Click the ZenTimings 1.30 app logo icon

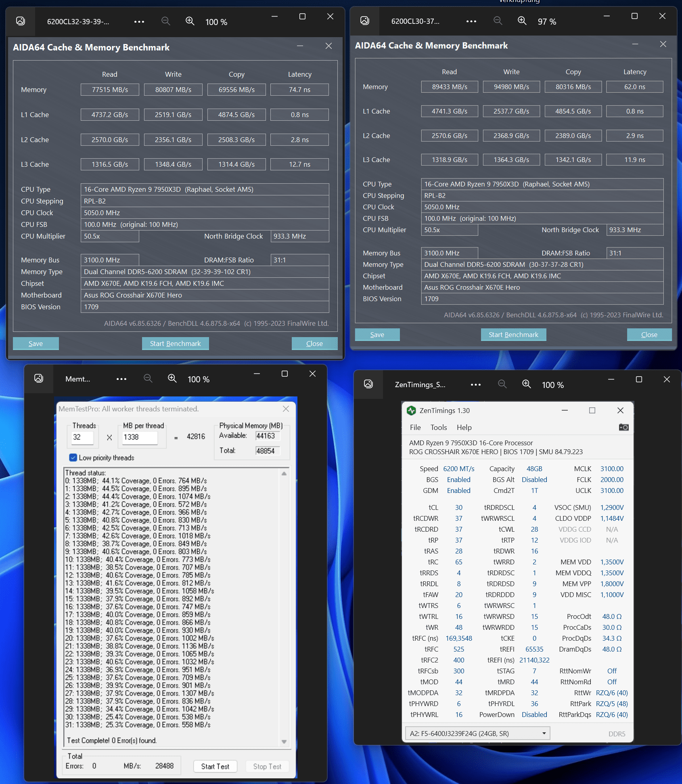(x=411, y=411)
